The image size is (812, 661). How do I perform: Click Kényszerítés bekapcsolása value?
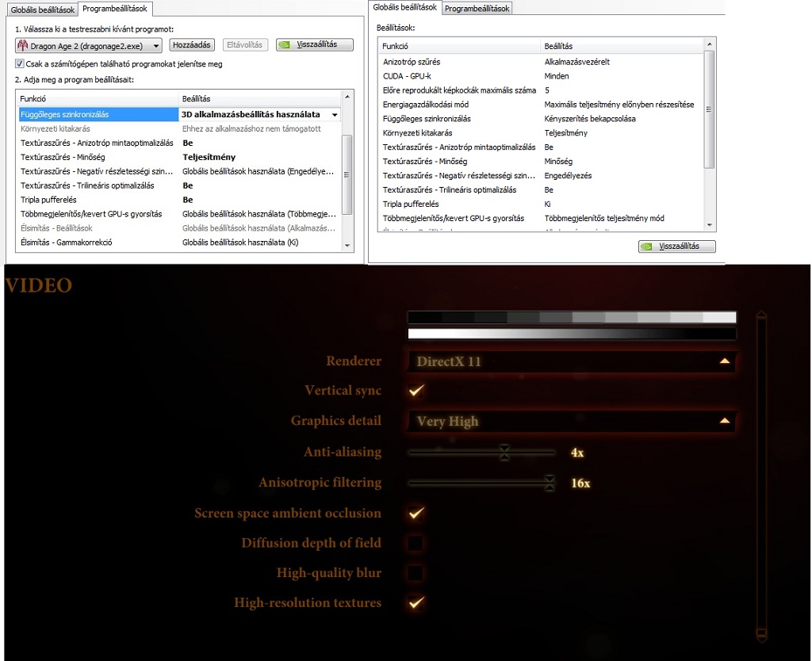(590, 119)
